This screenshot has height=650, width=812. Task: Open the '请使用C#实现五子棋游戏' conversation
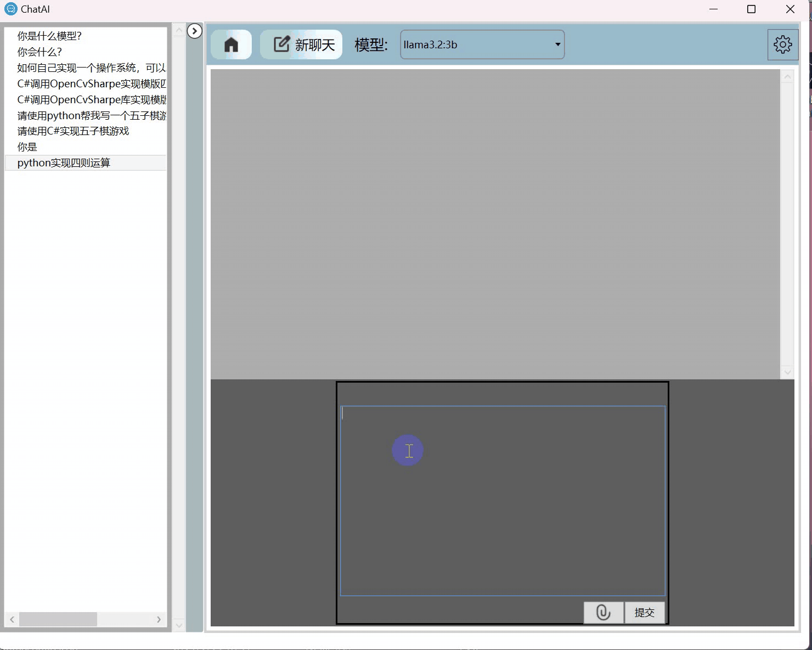click(73, 131)
